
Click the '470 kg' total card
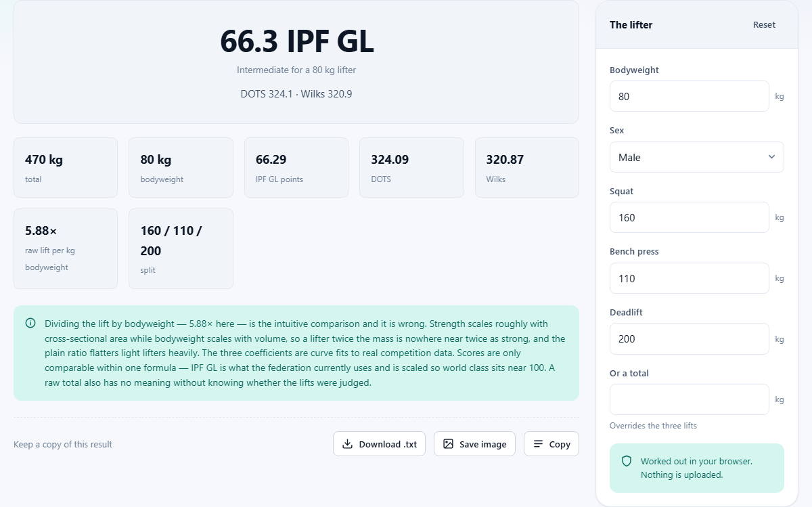point(66,168)
